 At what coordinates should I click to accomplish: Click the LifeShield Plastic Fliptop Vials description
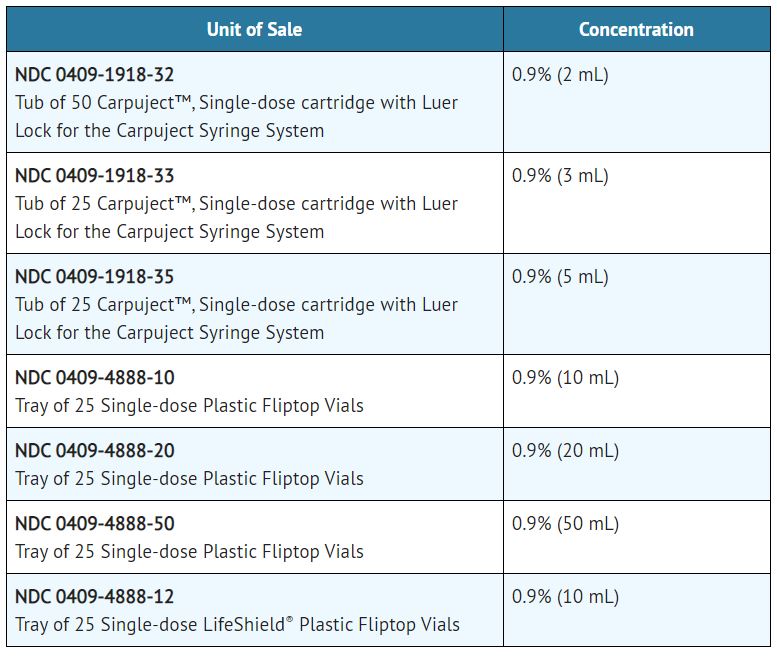[237, 625]
